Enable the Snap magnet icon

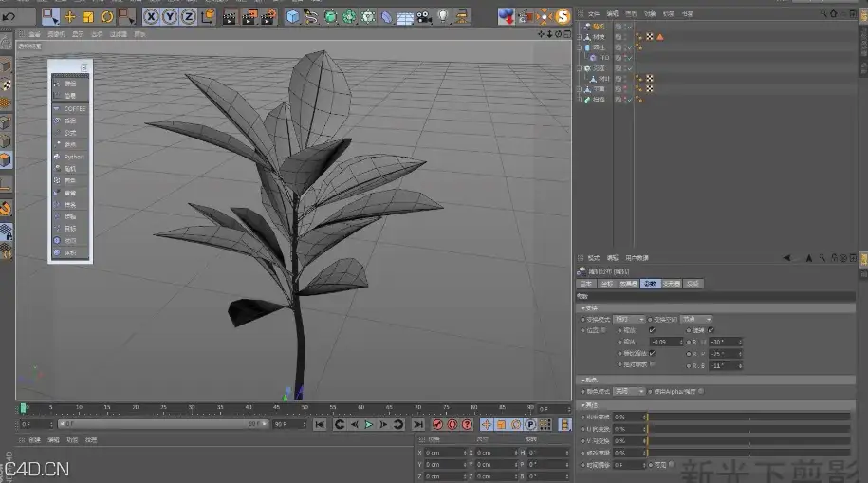[6, 209]
